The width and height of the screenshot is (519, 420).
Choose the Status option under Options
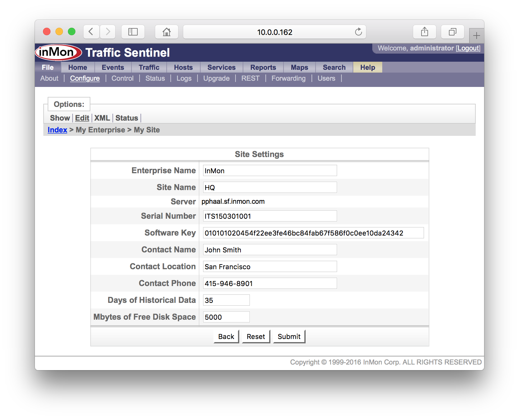coord(127,118)
